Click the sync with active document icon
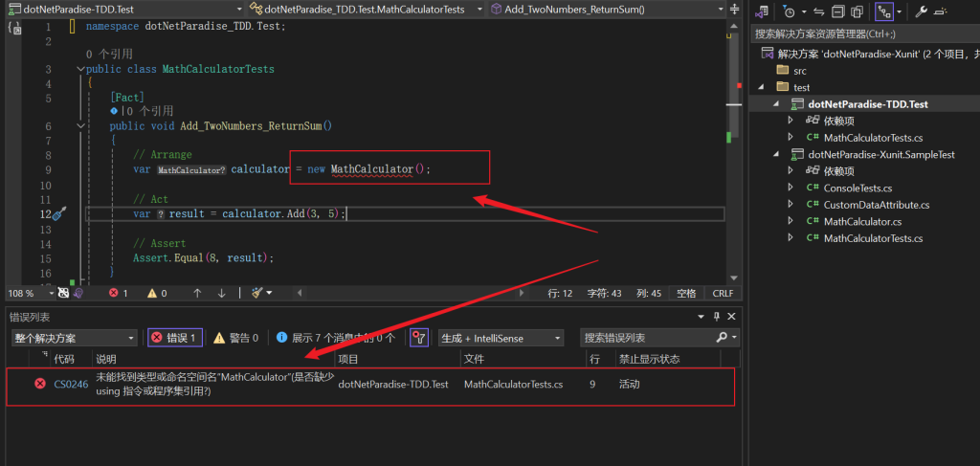The width and height of the screenshot is (980, 466). point(819,11)
